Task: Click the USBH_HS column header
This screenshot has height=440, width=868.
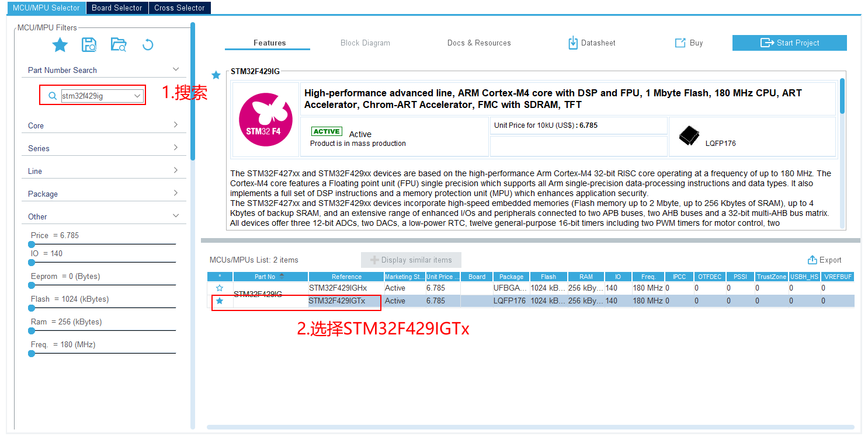Action: click(804, 277)
